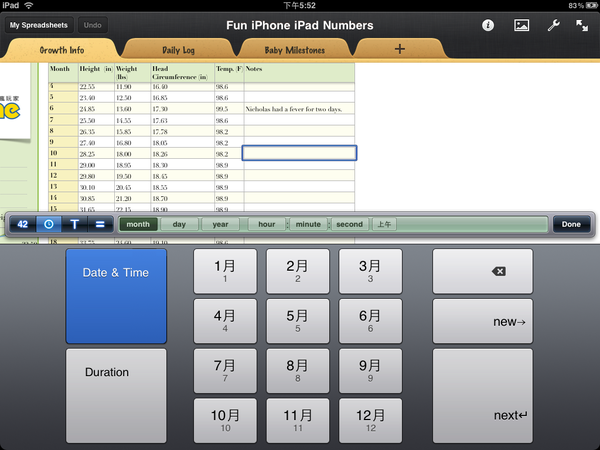
Task: Select the T text keyboard mode
Action: point(75,224)
